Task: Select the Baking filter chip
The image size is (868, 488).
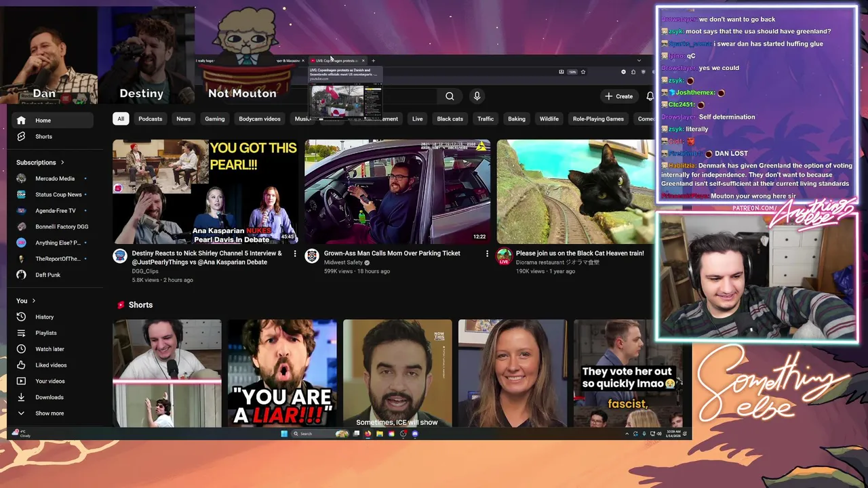Action: [517, 119]
